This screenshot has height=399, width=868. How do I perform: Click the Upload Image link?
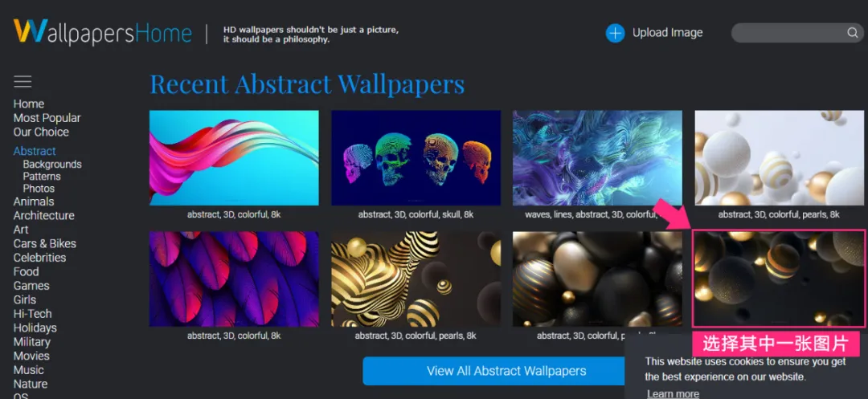[667, 33]
